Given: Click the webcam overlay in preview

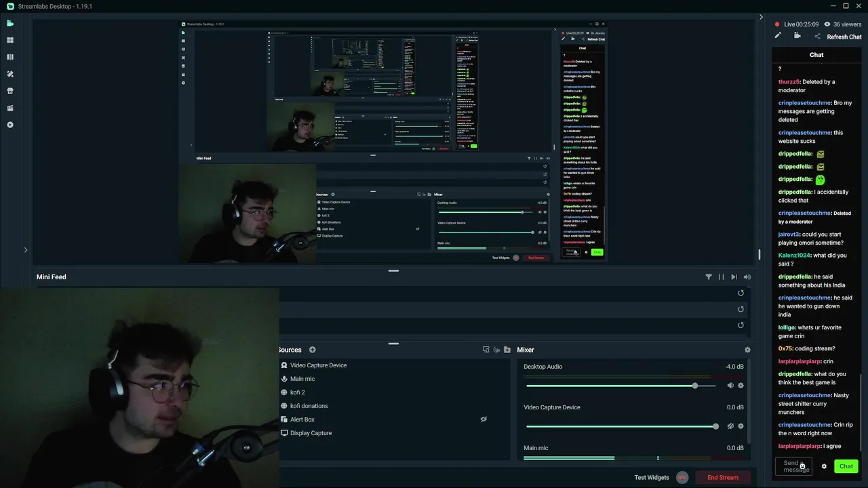Looking at the screenshot, I should (x=247, y=213).
